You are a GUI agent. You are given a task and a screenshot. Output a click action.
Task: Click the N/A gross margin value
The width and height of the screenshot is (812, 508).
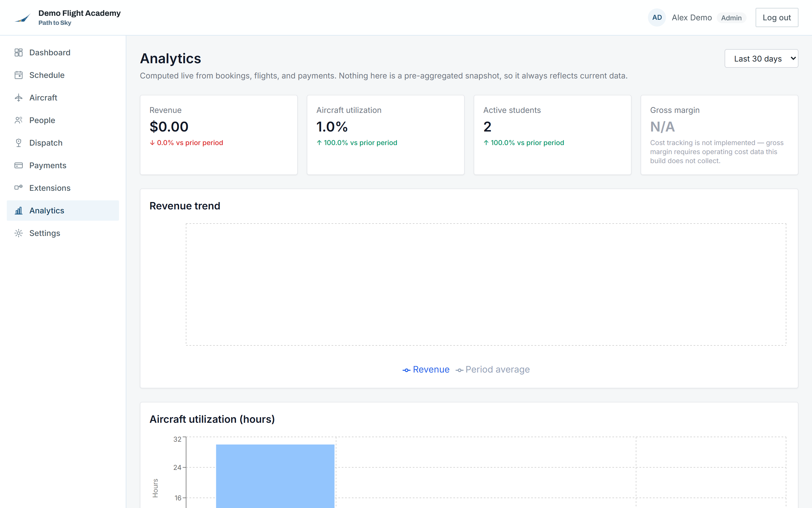coord(662,127)
